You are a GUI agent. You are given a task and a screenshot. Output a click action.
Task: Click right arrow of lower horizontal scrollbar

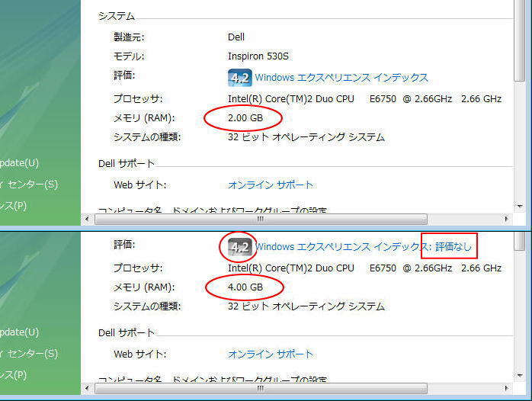tap(507, 388)
